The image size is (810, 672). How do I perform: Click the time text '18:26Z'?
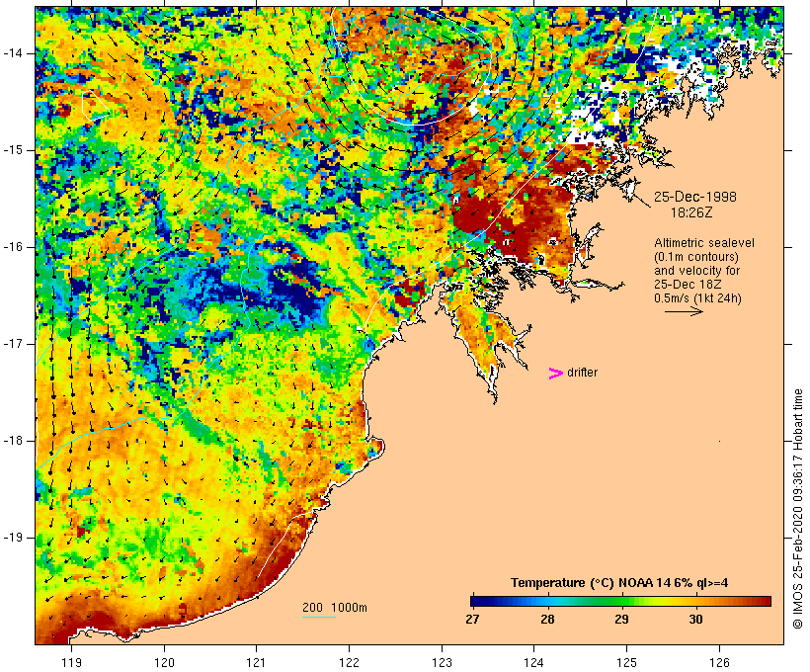pos(691,212)
